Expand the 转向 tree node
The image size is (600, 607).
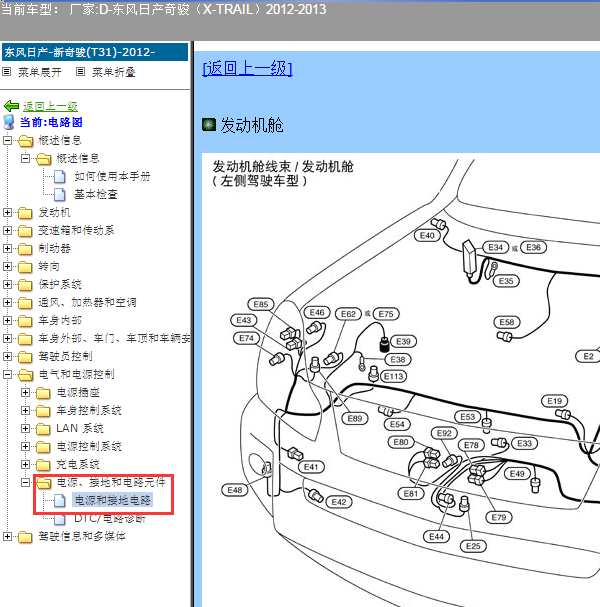point(7,266)
